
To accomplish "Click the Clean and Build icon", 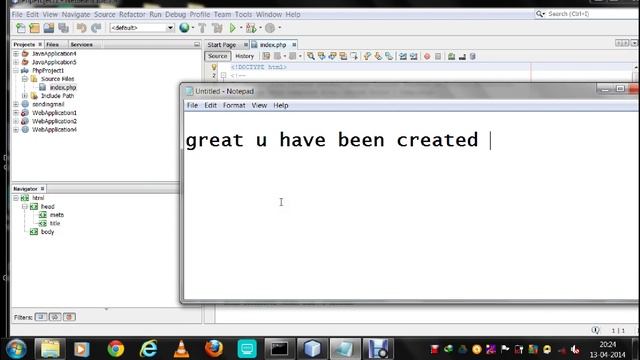I will pos(217,28).
